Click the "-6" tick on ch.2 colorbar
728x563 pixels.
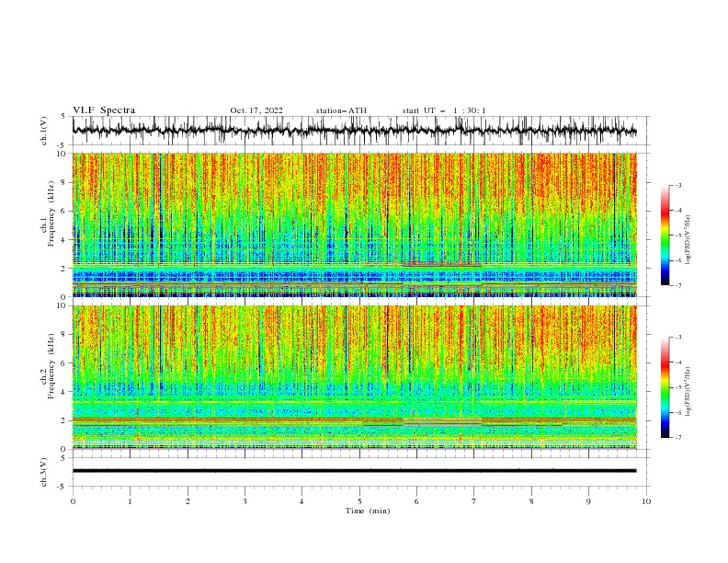point(677,412)
